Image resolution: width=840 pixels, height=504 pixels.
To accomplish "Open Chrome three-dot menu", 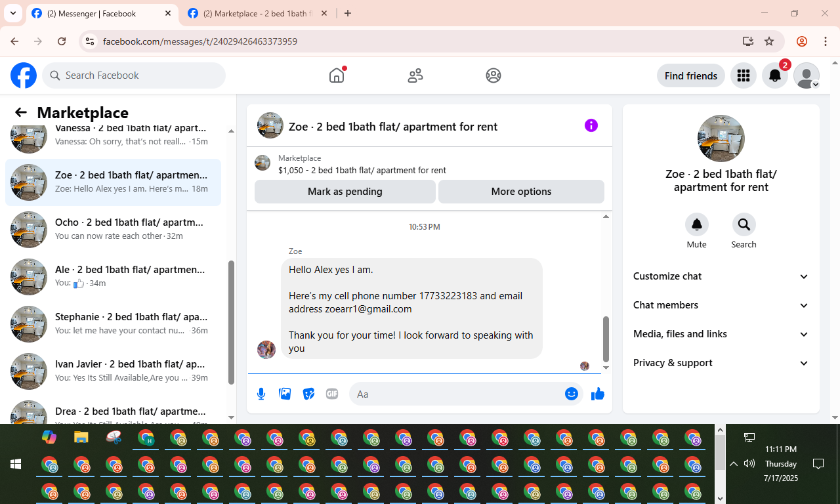I will 826,41.
